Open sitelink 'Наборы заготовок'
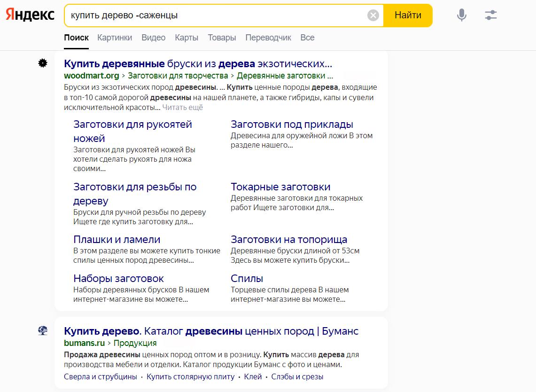 (119, 278)
